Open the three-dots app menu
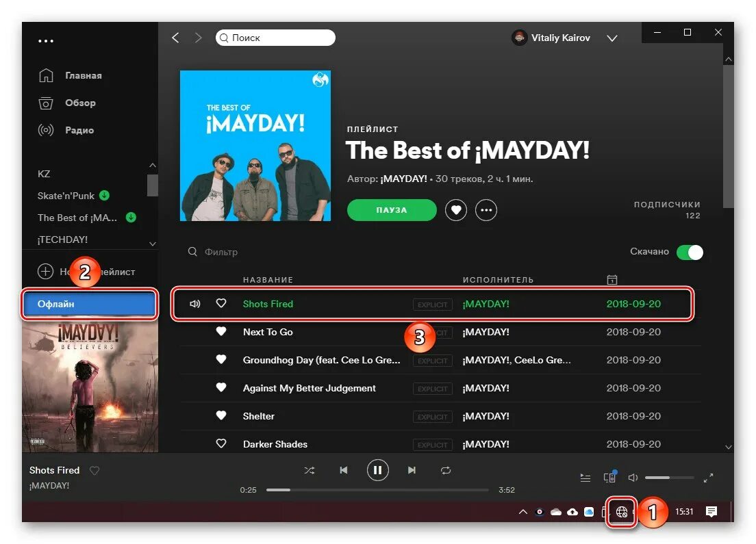 (46, 41)
